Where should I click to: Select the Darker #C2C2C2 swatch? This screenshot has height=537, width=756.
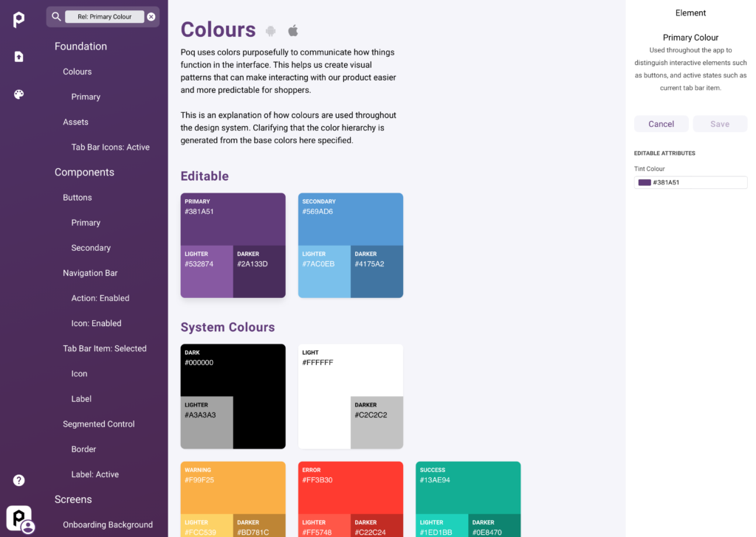pos(377,423)
